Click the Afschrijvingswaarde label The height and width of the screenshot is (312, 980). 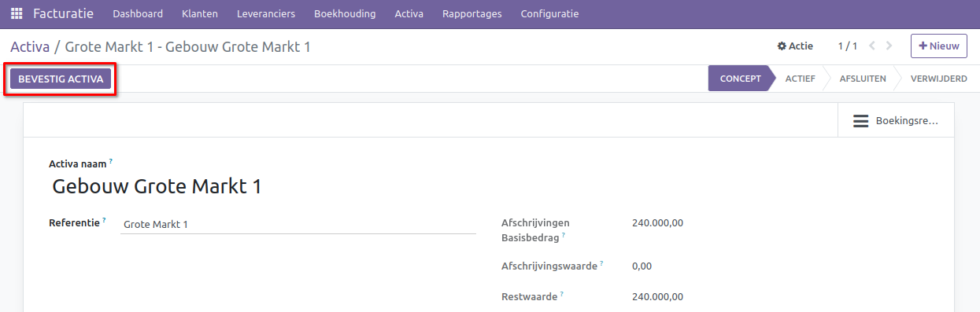coord(549,266)
